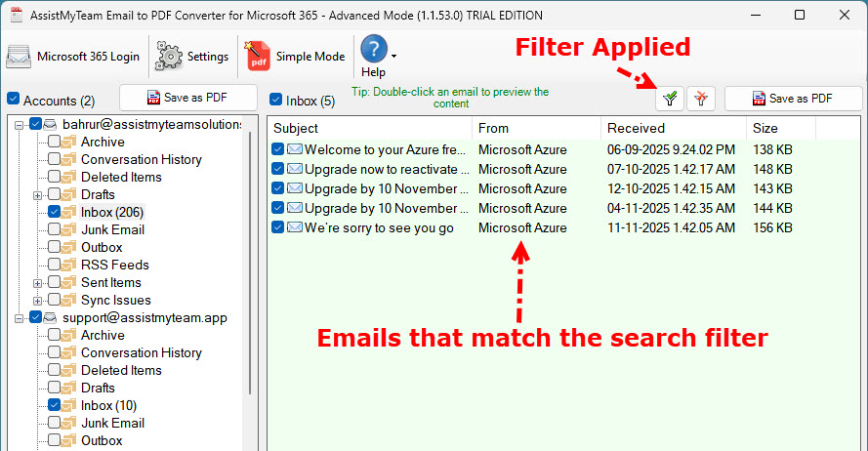Click Save as PDF button beside Accounts
The height and width of the screenshot is (451, 868).
[187, 98]
